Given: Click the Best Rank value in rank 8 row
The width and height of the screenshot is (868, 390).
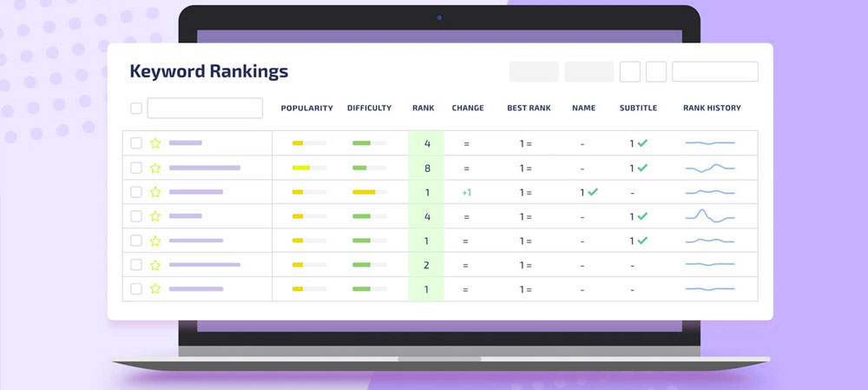Looking at the screenshot, I should point(525,169).
